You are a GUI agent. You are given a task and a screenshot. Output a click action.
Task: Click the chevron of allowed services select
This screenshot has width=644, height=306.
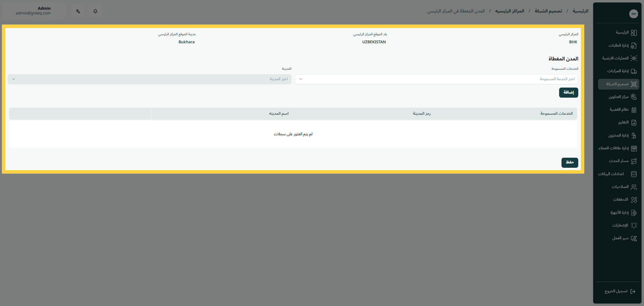coord(301,79)
